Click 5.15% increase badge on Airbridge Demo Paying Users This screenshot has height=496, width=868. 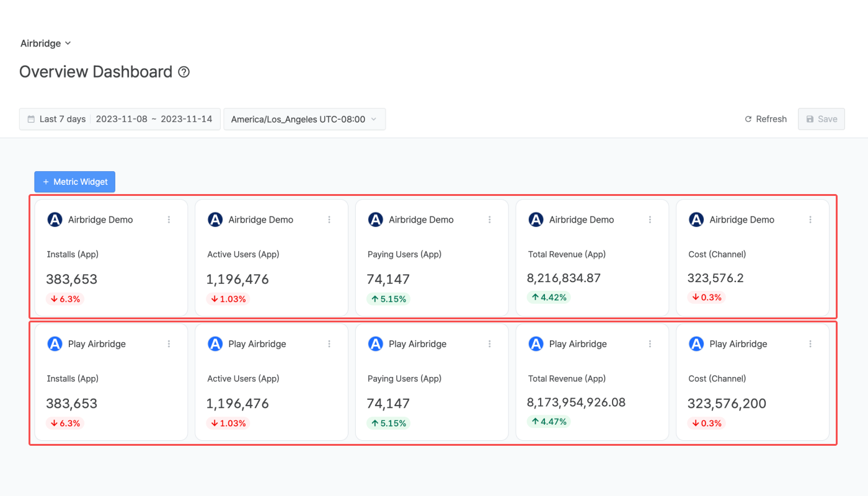click(389, 299)
